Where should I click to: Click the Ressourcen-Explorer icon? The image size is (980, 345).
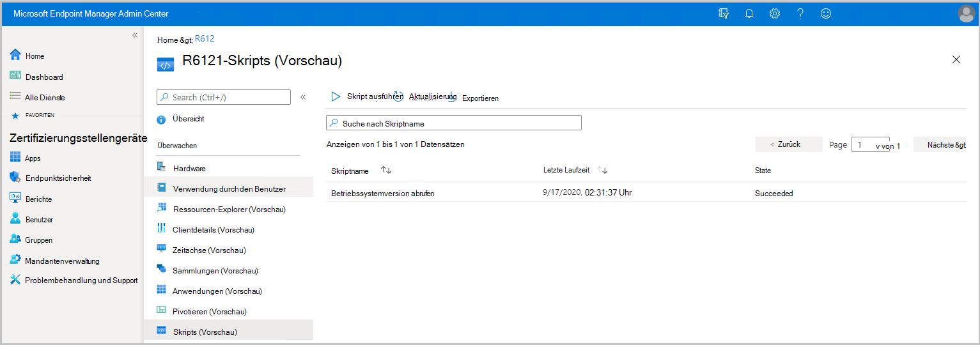tap(162, 209)
